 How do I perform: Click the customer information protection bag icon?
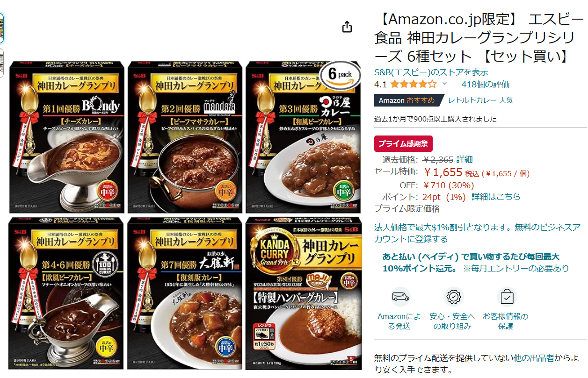tap(506, 297)
